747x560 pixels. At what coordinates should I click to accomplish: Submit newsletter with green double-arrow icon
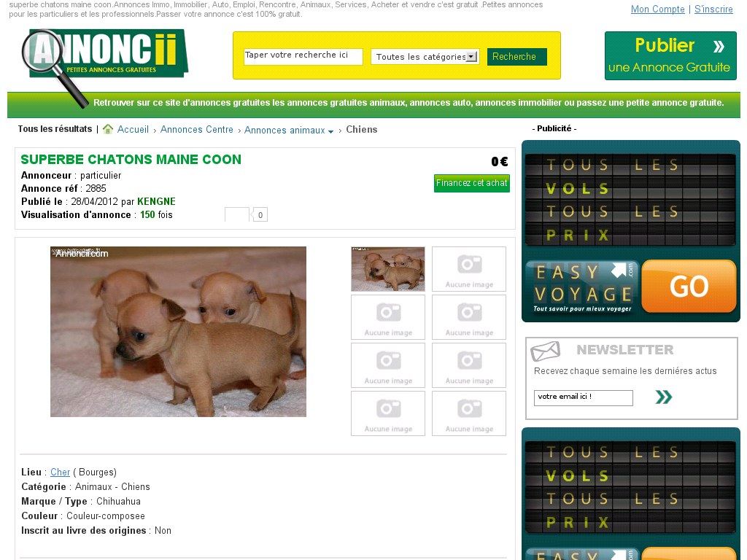tap(664, 397)
